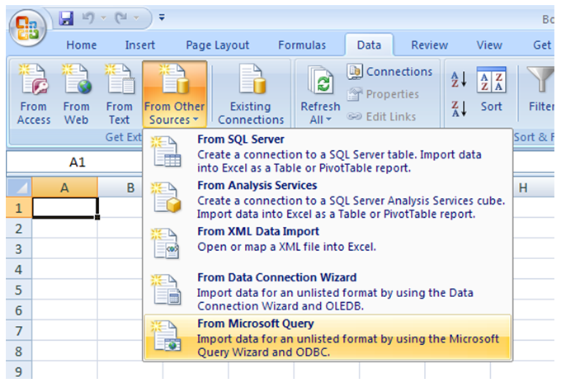Switch to the Review tab
Viewport: 561px width, 392px height.
tap(429, 45)
